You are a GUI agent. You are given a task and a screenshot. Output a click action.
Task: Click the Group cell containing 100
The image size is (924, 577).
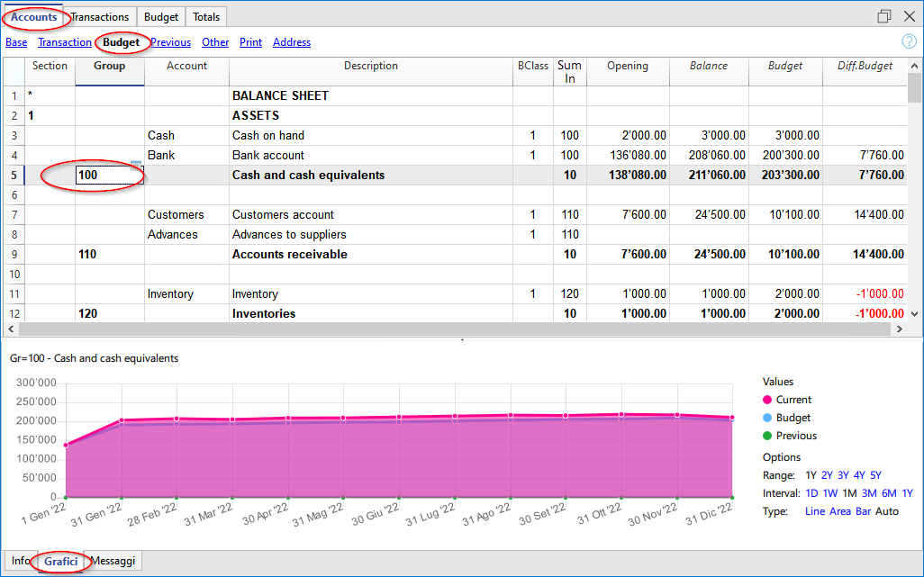(x=109, y=175)
